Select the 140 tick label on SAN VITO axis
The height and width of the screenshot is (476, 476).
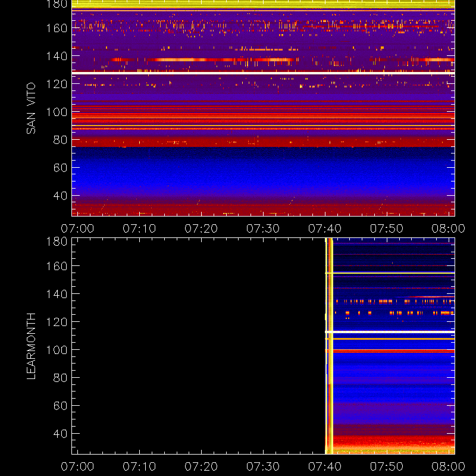(57, 56)
